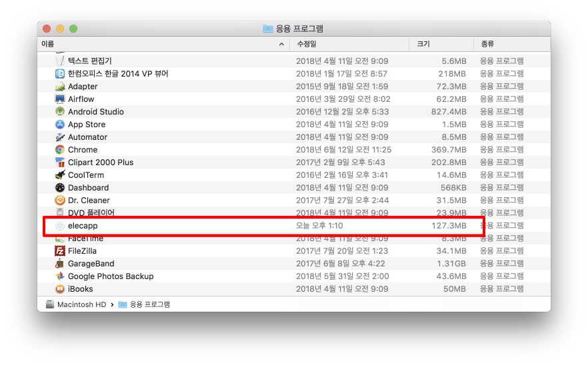
Task: Click the 2016년 3월 29일 date of Airflow
Action: (x=343, y=99)
